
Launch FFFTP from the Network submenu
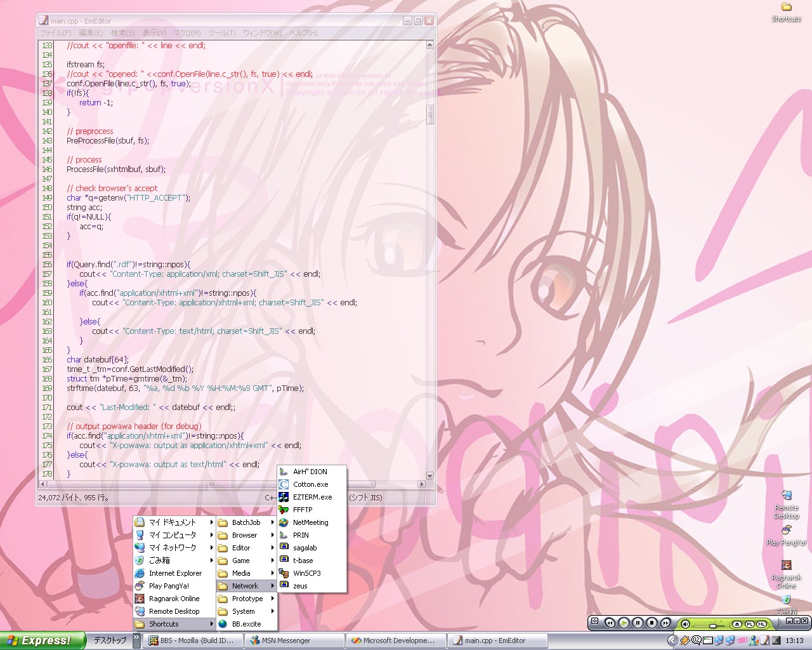[x=303, y=510]
